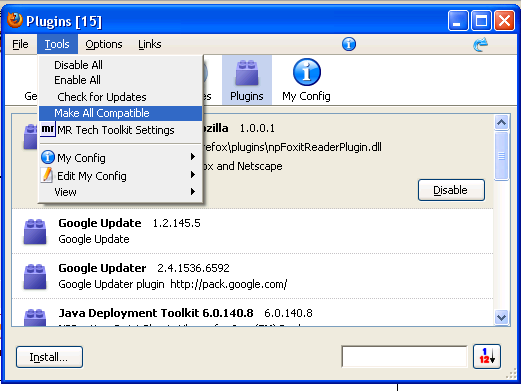Minimize the Plugins window

(x=458, y=21)
